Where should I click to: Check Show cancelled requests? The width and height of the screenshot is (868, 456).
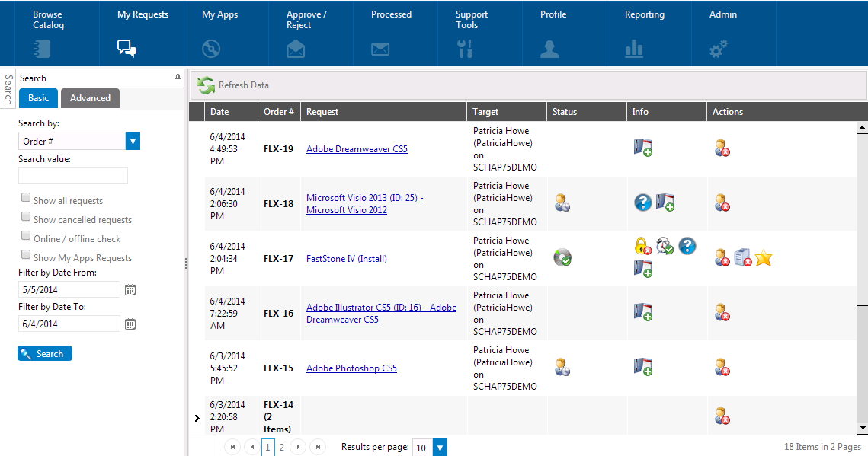coord(26,215)
